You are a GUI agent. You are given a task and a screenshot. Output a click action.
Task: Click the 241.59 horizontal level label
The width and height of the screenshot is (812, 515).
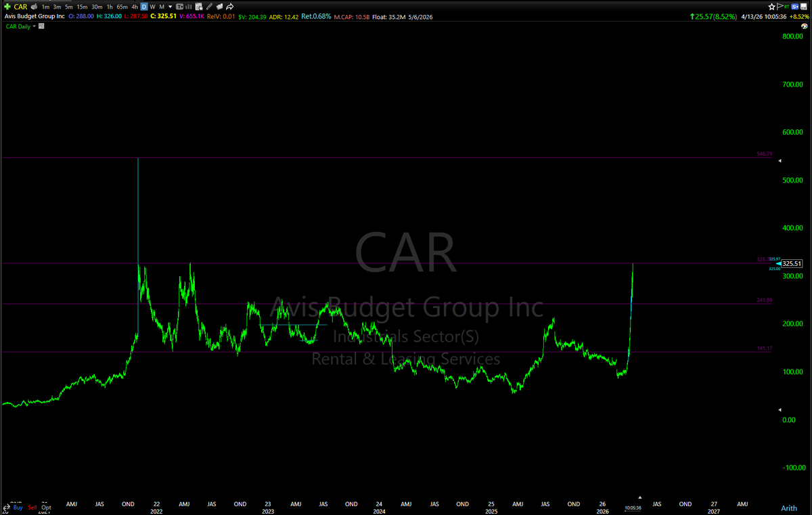point(764,300)
